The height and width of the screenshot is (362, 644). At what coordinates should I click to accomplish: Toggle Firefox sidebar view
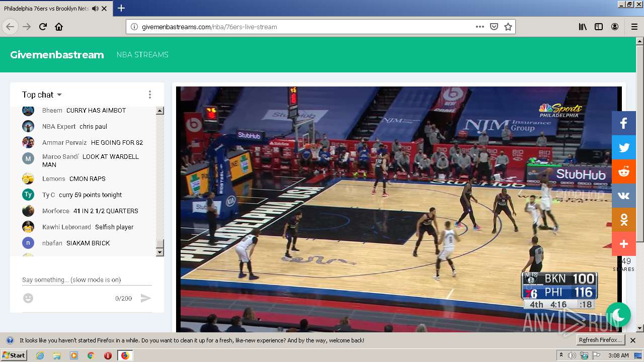point(599,27)
